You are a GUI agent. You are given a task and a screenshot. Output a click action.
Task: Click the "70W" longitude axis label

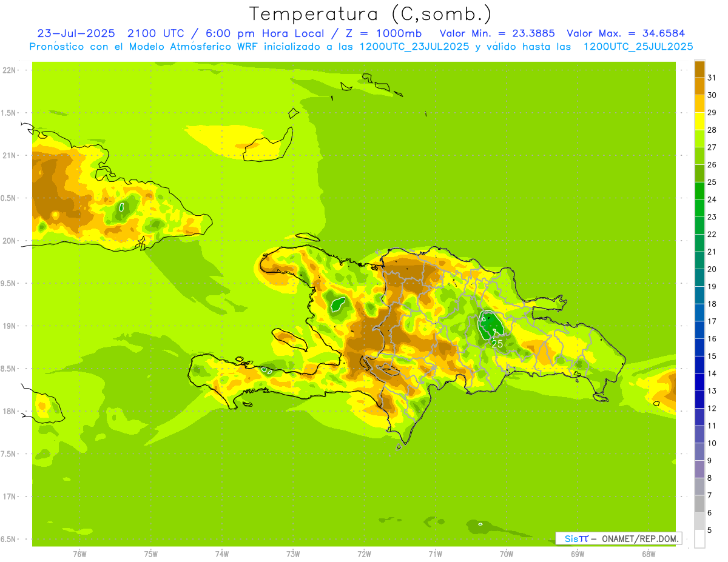(x=507, y=554)
